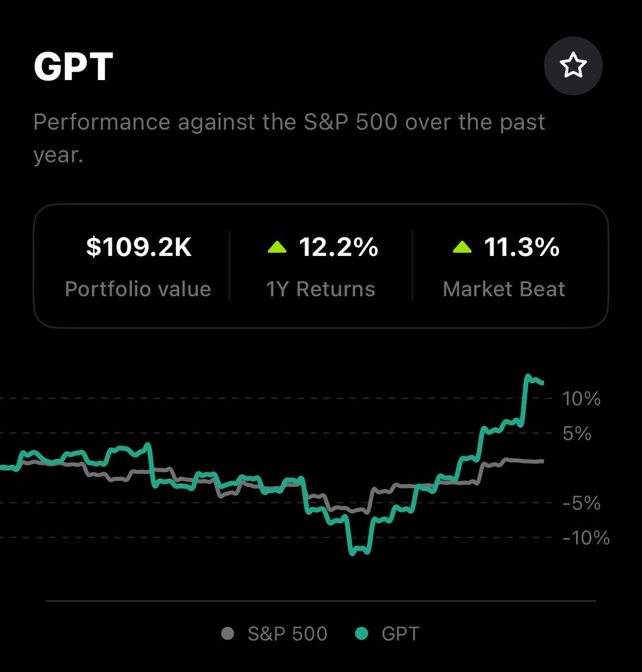
Task: Click the -5% axis label
Action: tap(581, 503)
